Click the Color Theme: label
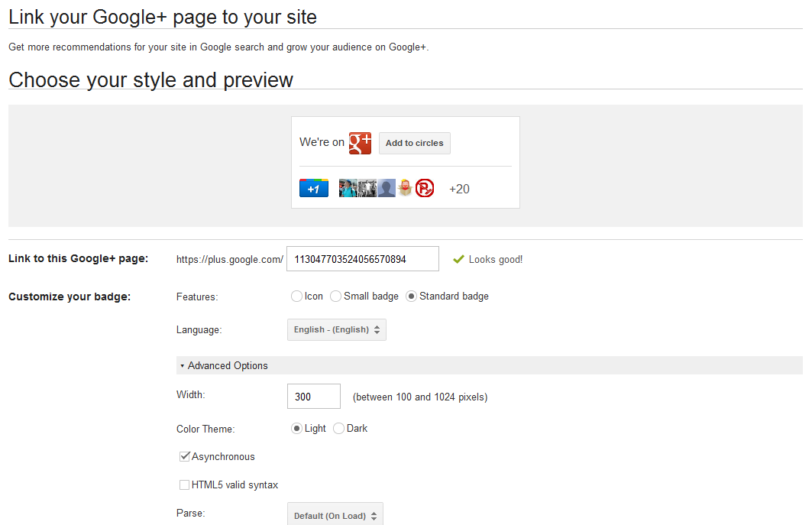Screen dimensions: 812x525 point(205,429)
